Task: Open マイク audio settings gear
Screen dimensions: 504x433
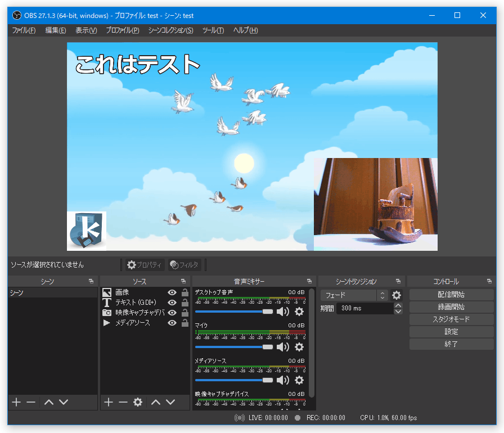Action: (299, 347)
